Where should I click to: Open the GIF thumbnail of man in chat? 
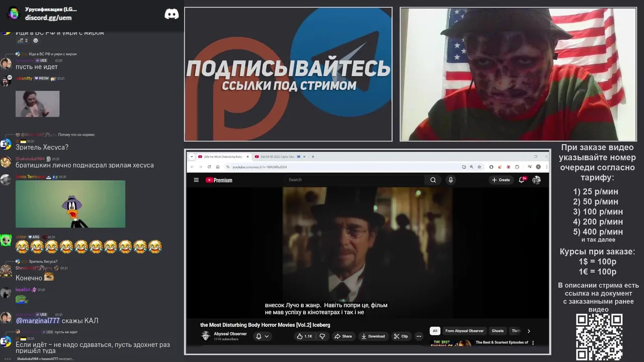pos(37,104)
